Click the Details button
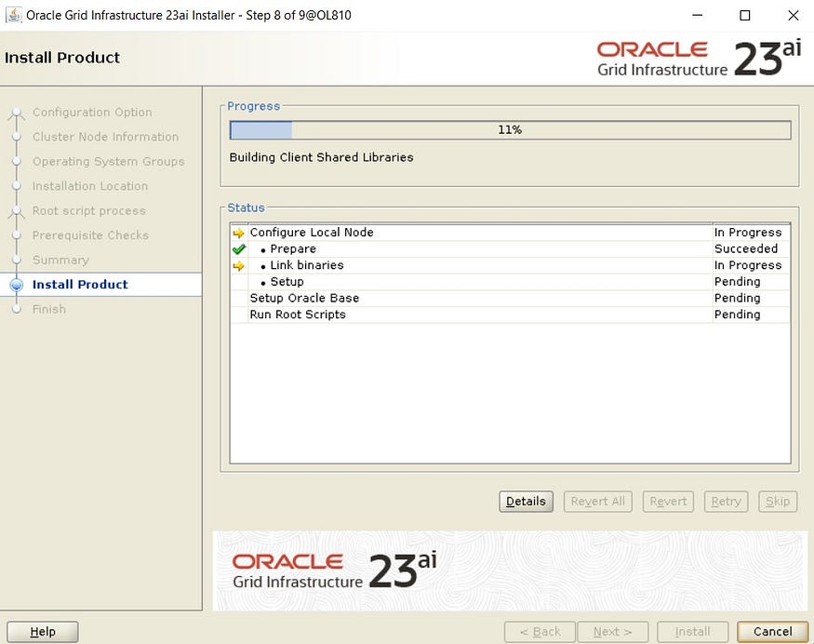The width and height of the screenshot is (814, 644). pyautogui.click(x=526, y=502)
